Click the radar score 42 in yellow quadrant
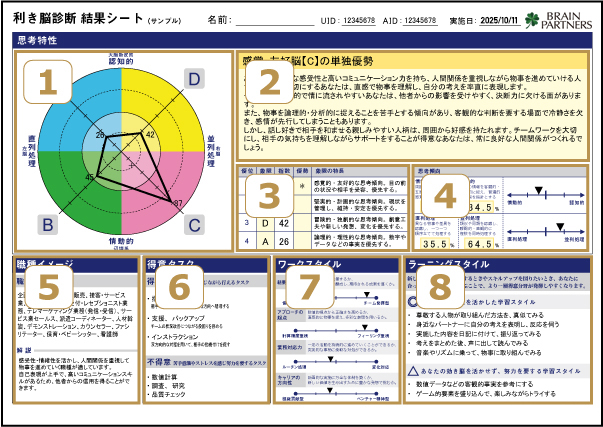 pos(150,135)
